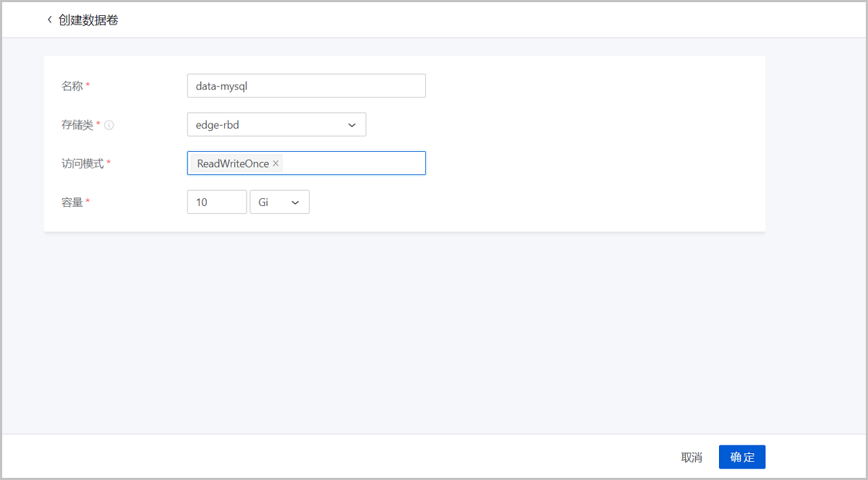Open the capacity unit Gi dropdown

[279, 202]
